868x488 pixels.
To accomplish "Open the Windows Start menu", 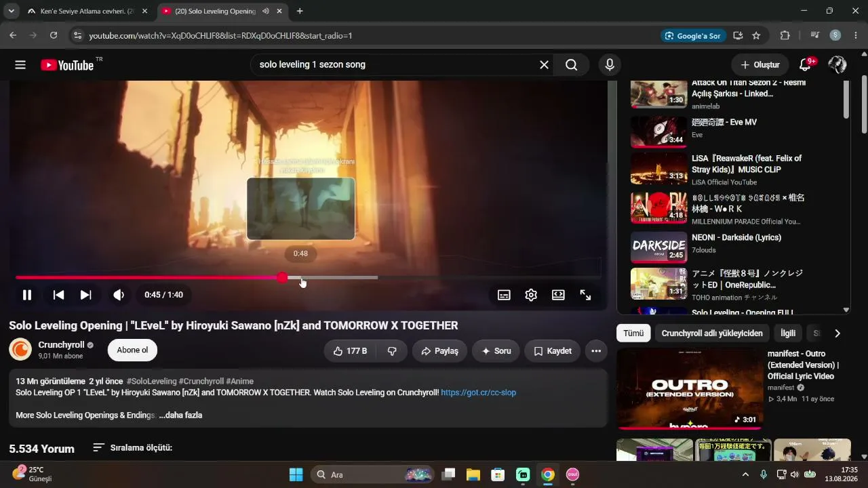I will [296, 474].
